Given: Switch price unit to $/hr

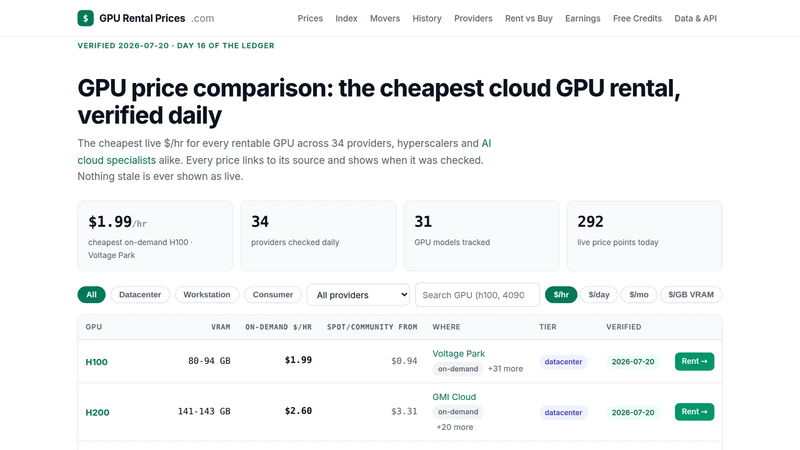Looking at the screenshot, I should pos(561,294).
